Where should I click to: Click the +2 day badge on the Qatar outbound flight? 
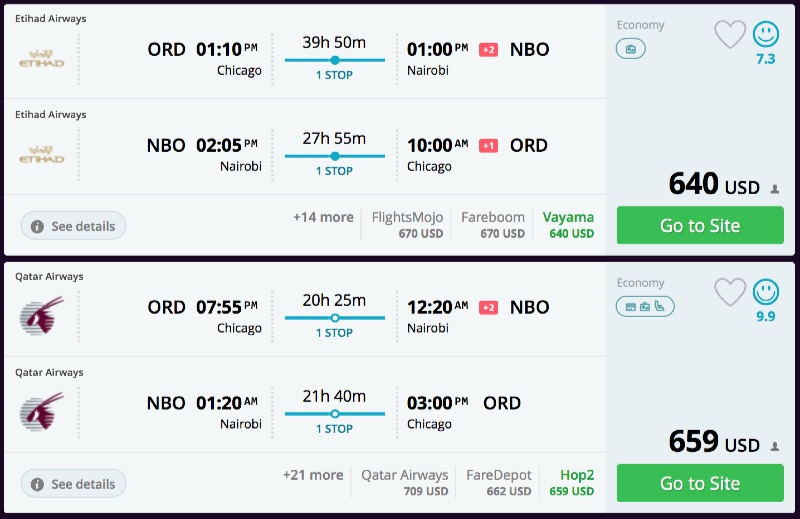click(488, 307)
